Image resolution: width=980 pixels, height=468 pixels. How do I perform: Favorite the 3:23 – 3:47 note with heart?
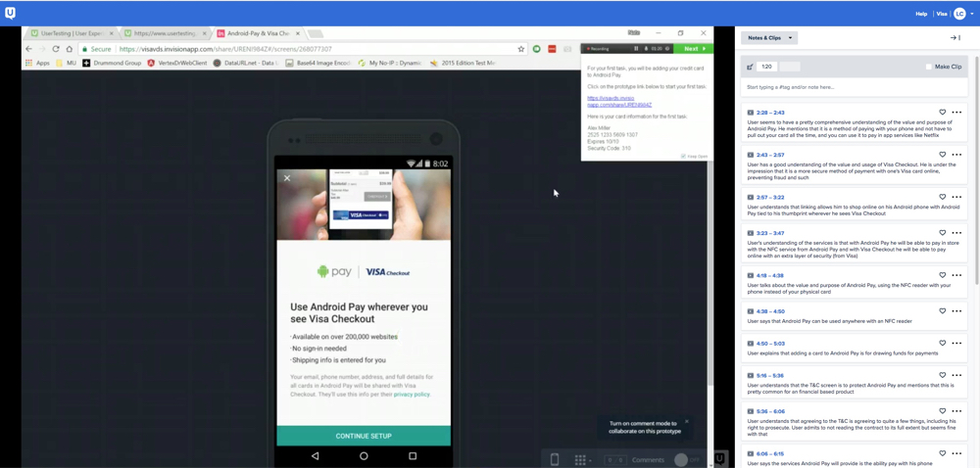coord(943,233)
